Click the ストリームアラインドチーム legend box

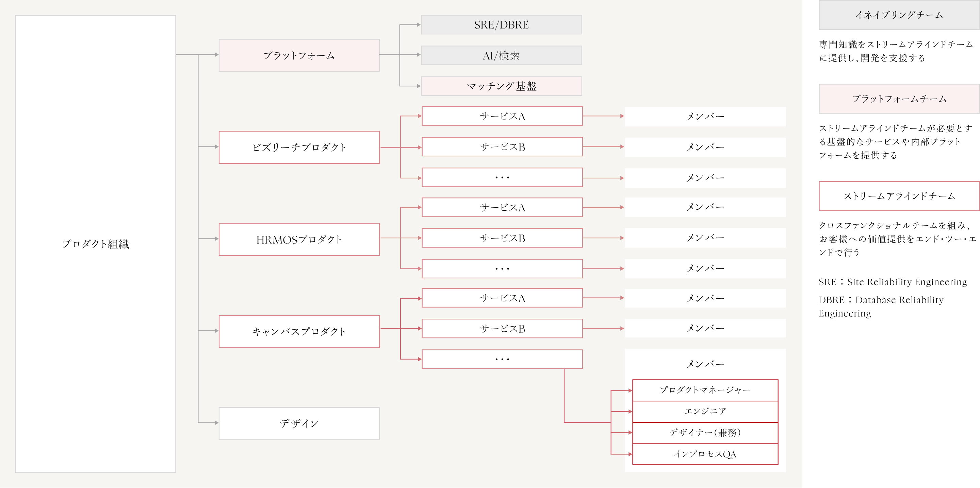899,196
